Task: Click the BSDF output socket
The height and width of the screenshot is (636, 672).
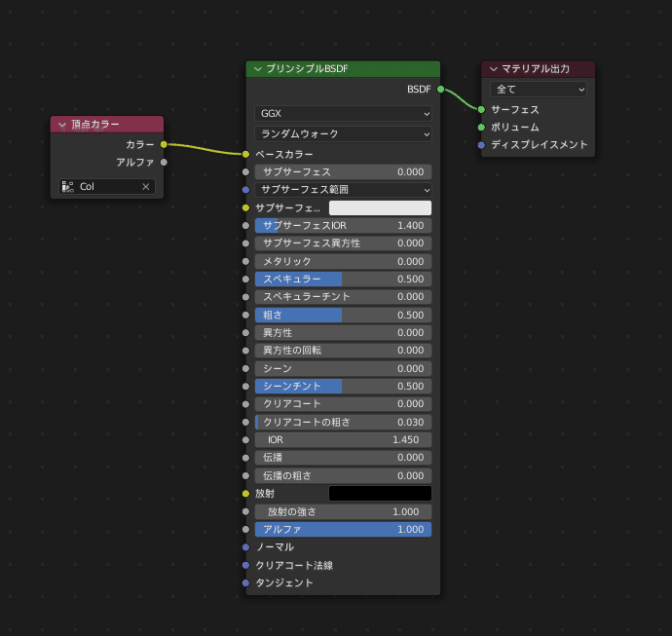Action: 440,90
